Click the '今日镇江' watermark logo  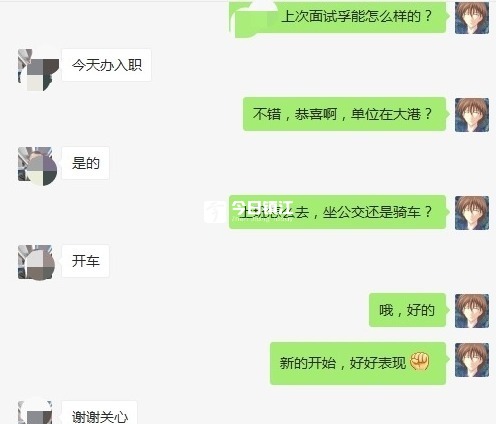(x=249, y=211)
